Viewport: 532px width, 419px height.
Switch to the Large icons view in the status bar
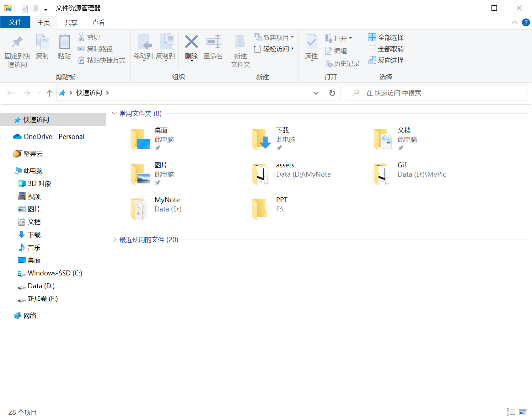pos(523,412)
